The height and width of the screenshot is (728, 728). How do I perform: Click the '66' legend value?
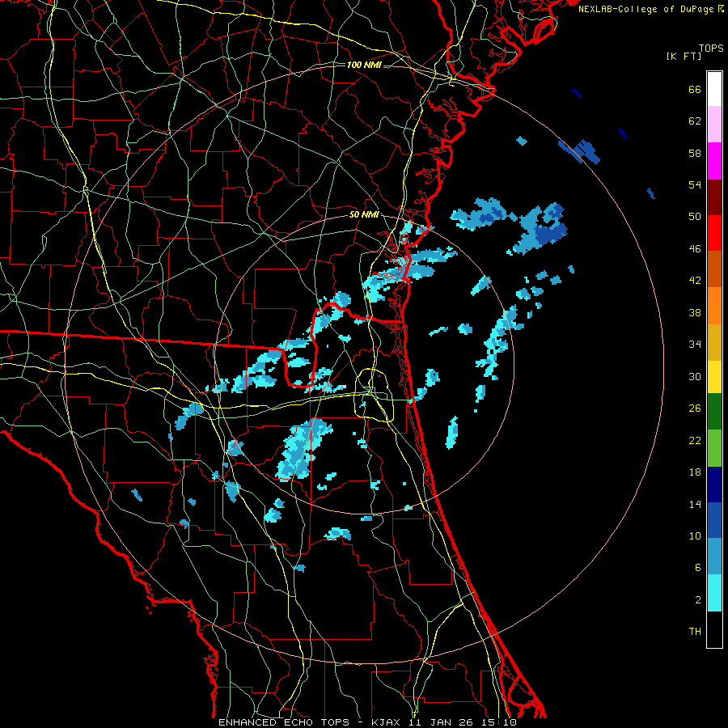coord(695,89)
